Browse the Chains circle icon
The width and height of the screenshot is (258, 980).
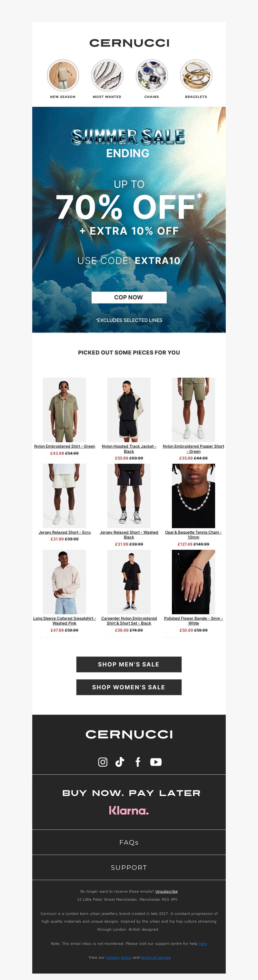(152, 75)
